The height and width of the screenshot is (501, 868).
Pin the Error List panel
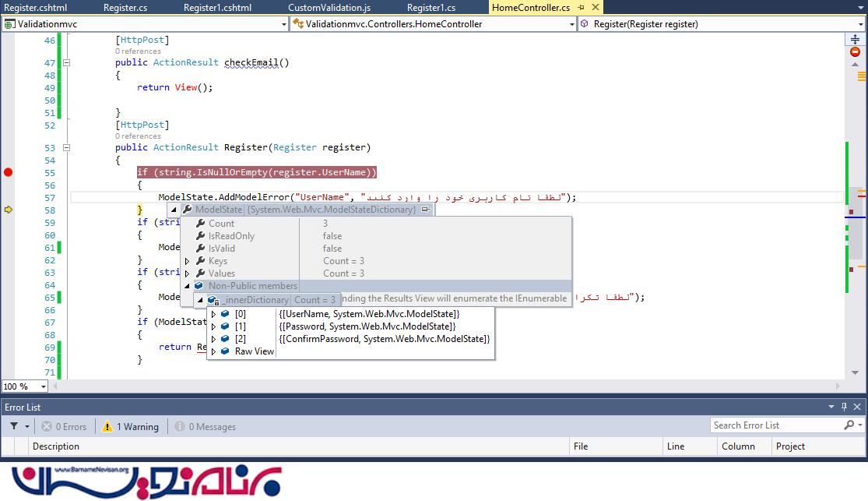pos(844,407)
